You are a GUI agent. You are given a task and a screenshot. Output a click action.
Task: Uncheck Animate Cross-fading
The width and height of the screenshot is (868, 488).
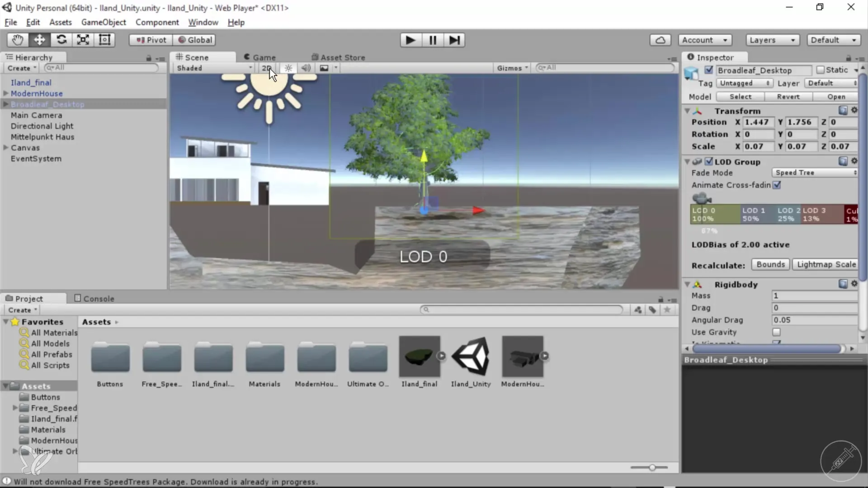point(777,185)
